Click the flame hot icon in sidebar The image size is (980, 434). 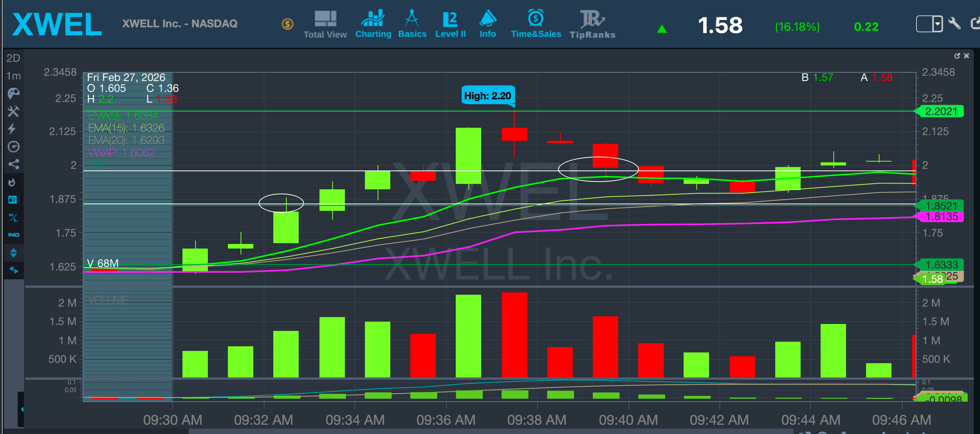pos(12,182)
